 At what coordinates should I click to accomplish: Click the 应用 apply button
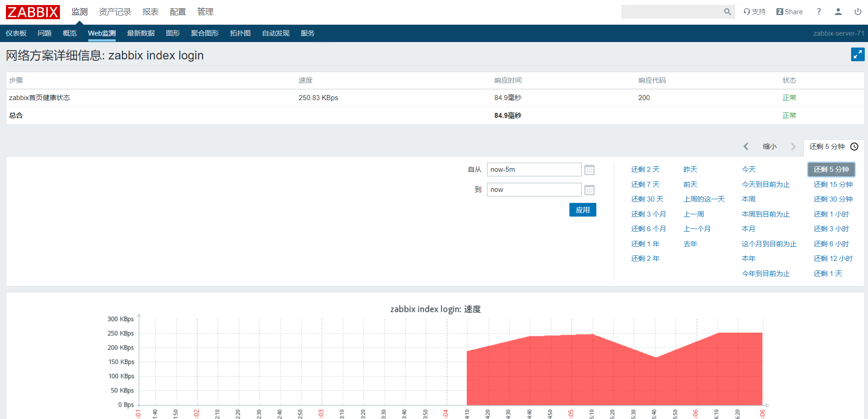(583, 210)
